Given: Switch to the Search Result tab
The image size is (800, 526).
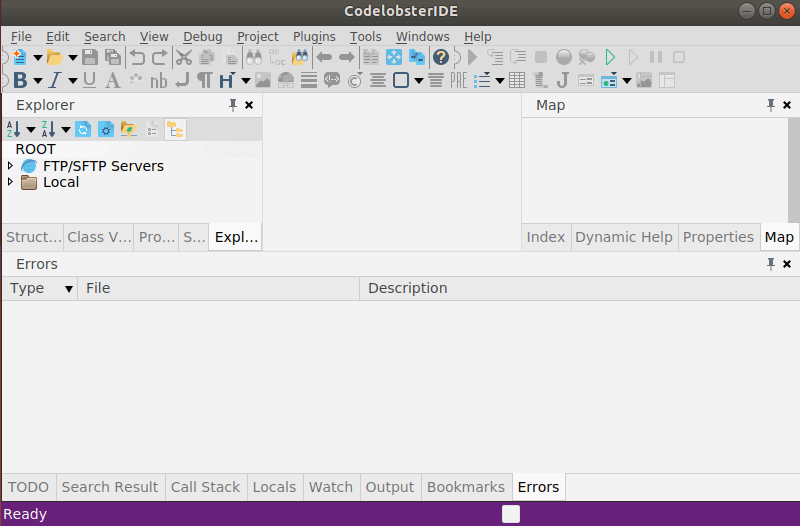Looking at the screenshot, I should coord(110,487).
